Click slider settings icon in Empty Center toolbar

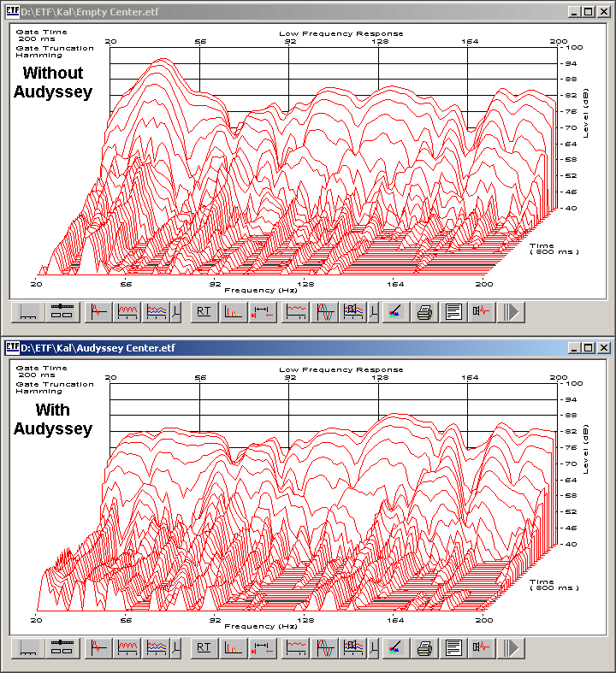(x=61, y=312)
